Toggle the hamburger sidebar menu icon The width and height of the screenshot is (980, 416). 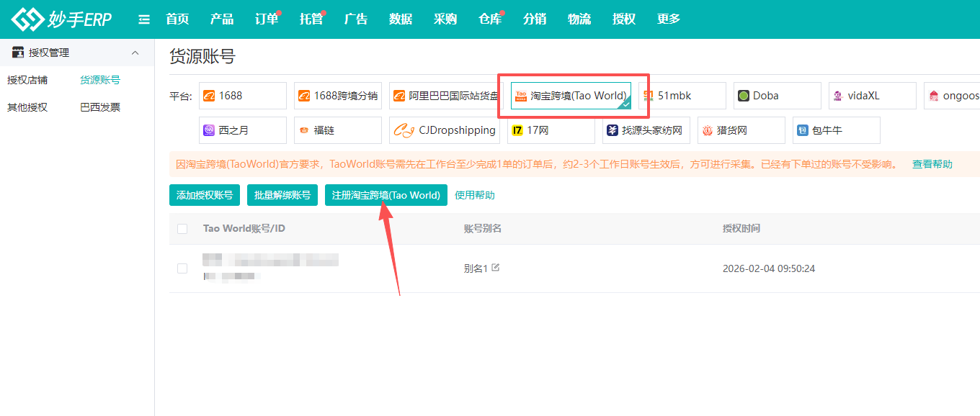pyautogui.click(x=144, y=19)
